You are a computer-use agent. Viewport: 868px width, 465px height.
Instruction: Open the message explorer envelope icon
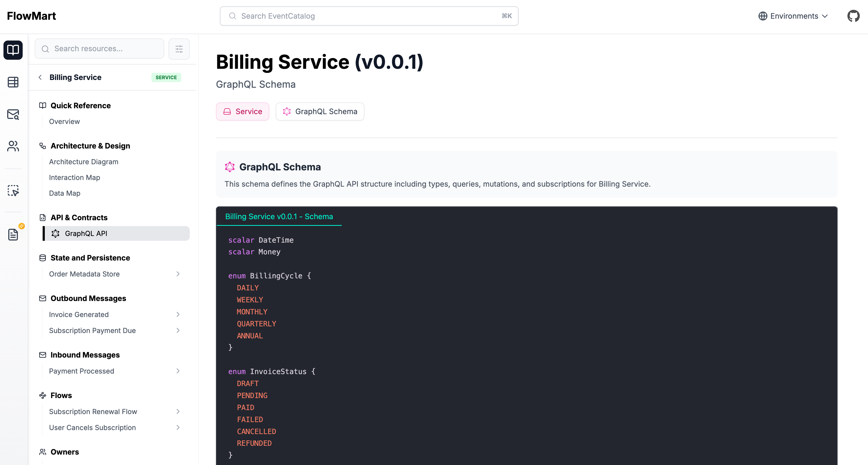pos(13,114)
